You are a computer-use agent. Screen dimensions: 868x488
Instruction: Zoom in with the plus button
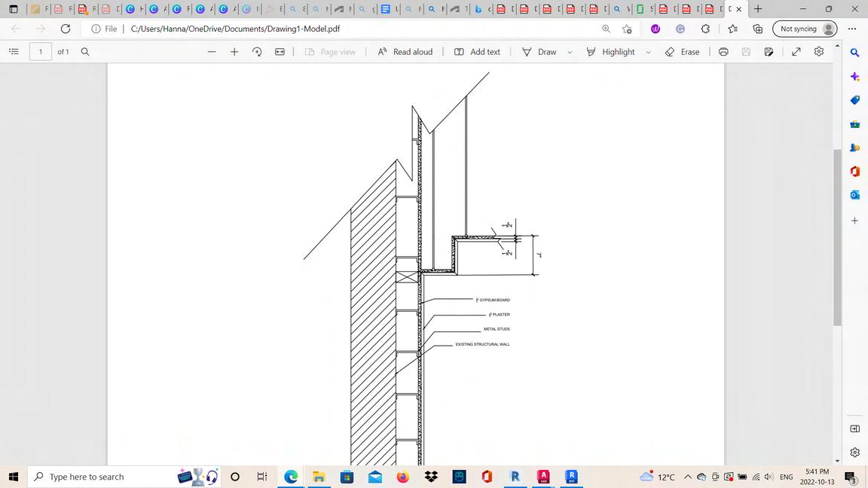(234, 52)
